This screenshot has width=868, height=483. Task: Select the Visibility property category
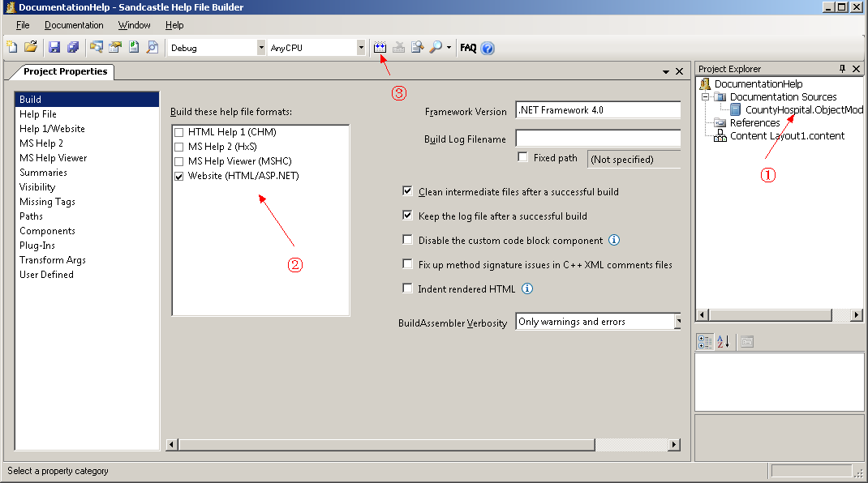click(87, 187)
